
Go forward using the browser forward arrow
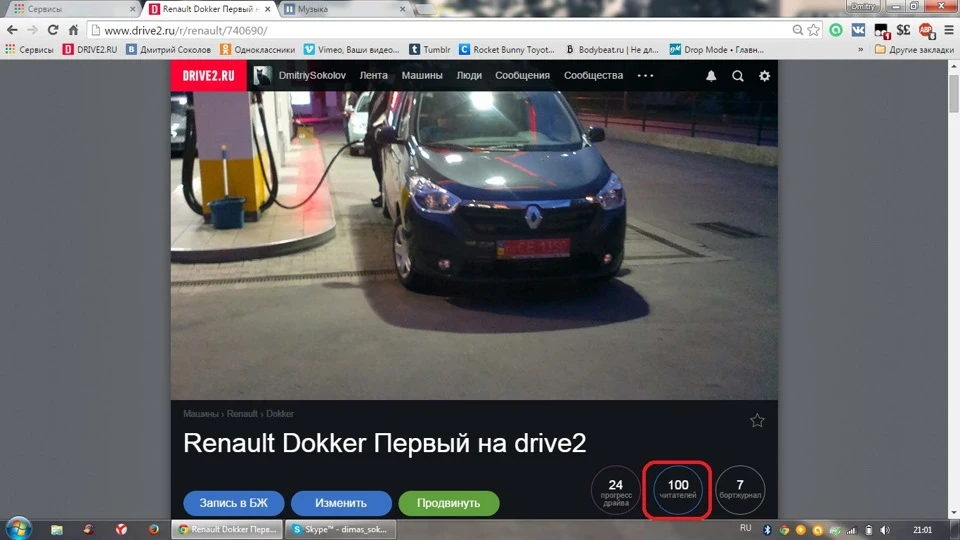tap(32, 30)
